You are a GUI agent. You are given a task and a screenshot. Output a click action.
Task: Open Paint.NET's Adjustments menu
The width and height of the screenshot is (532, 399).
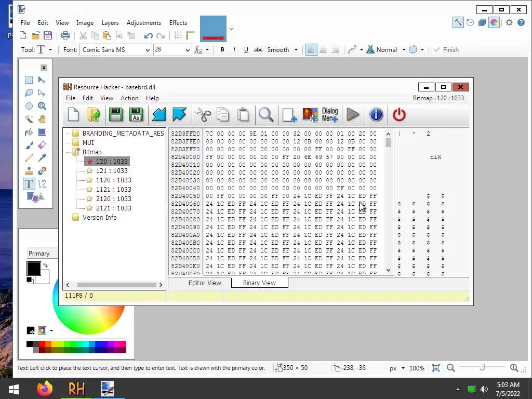(x=144, y=23)
